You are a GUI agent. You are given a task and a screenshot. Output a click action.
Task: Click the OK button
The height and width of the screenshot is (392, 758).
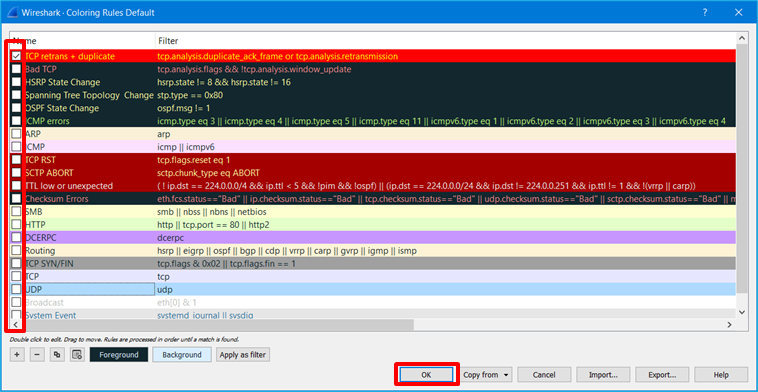coord(426,375)
